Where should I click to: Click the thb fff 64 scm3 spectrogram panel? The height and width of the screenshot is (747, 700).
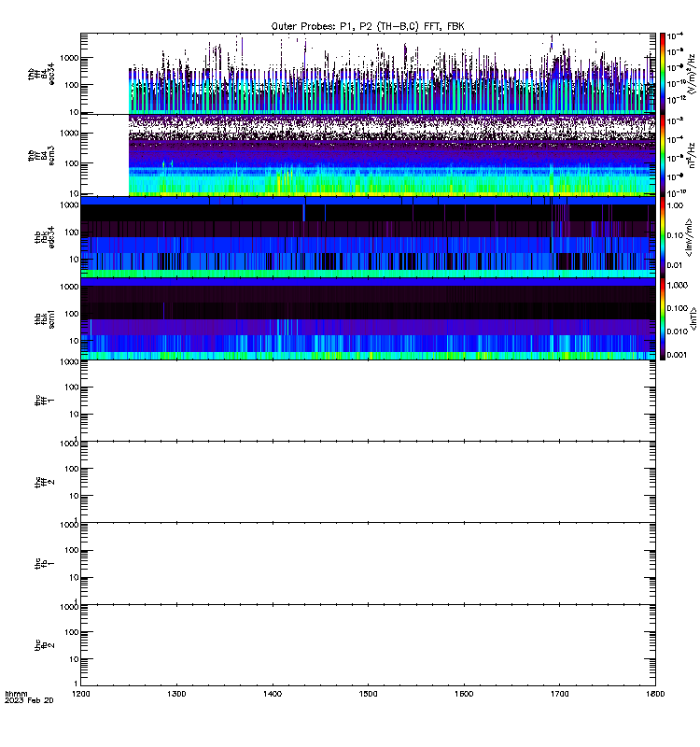368,155
